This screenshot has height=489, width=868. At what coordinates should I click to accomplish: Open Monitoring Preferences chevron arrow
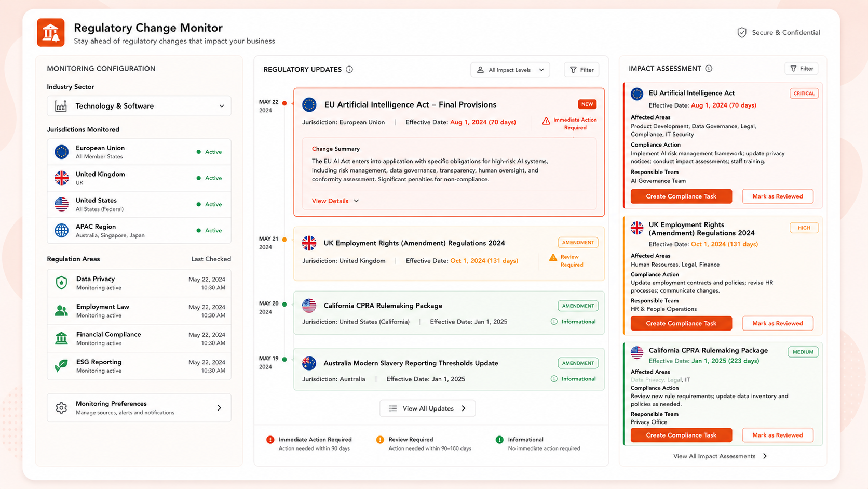click(x=219, y=408)
